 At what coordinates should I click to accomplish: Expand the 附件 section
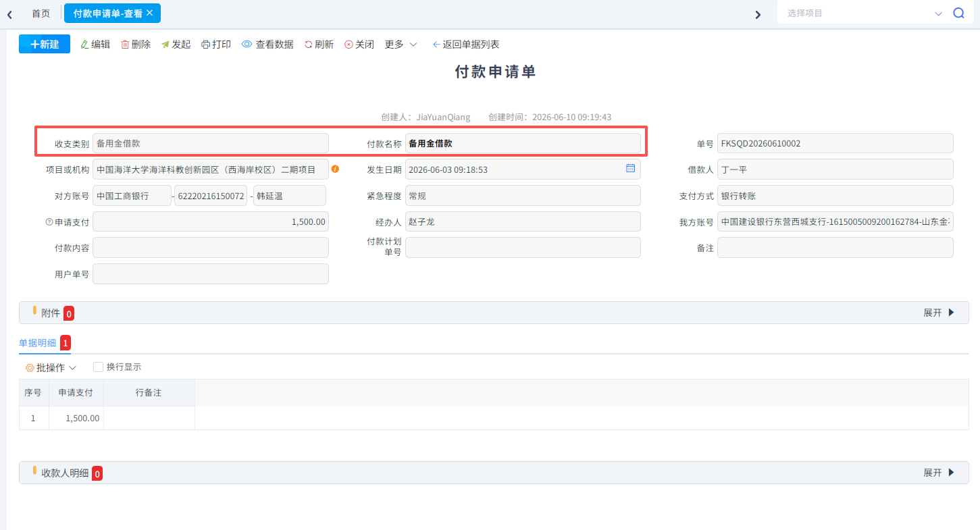click(x=939, y=313)
